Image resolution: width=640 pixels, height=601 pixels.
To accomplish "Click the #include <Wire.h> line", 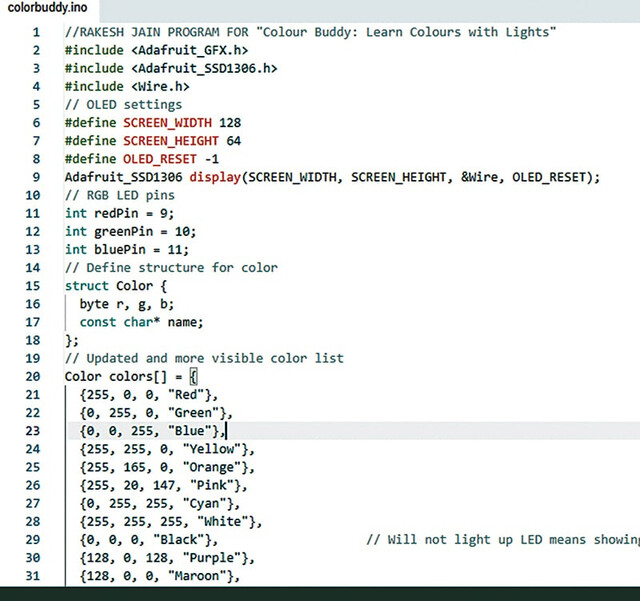I will pos(127,87).
